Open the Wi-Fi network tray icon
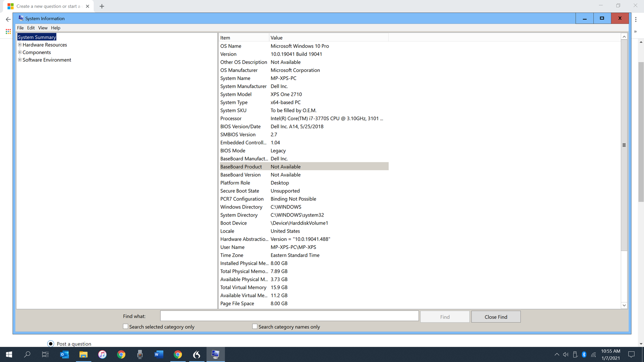 click(593, 355)
